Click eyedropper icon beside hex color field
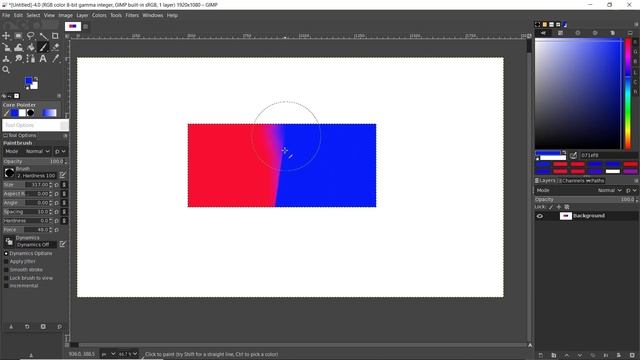 tap(573, 155)
